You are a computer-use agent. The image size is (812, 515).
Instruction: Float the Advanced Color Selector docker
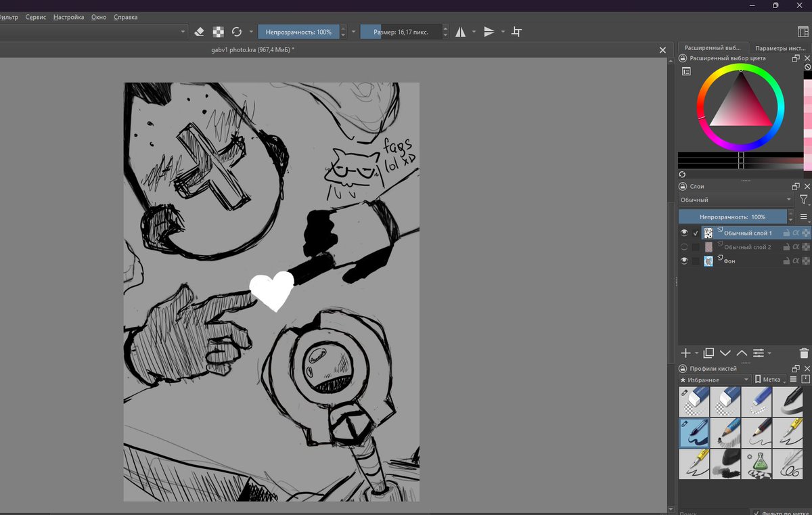(796, 59)
